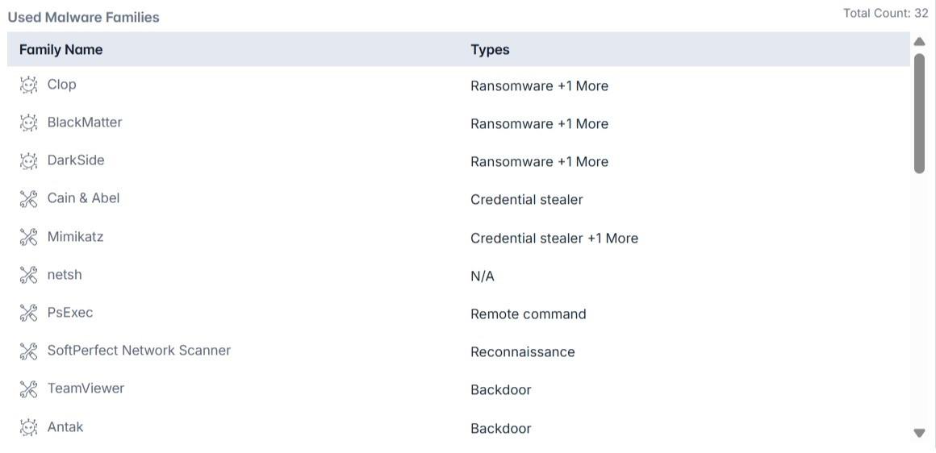
Task: Click the malware icon beside Clop
Action: point(28,85)
